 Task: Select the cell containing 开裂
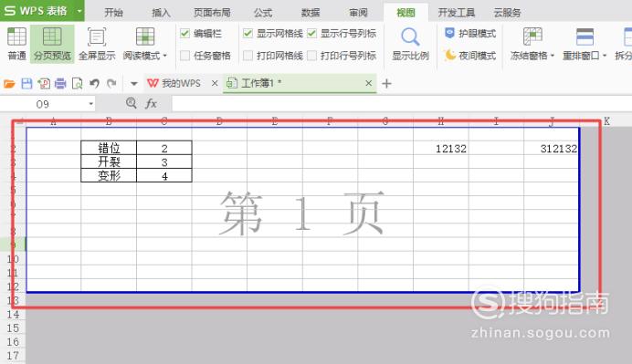[109, 161]
